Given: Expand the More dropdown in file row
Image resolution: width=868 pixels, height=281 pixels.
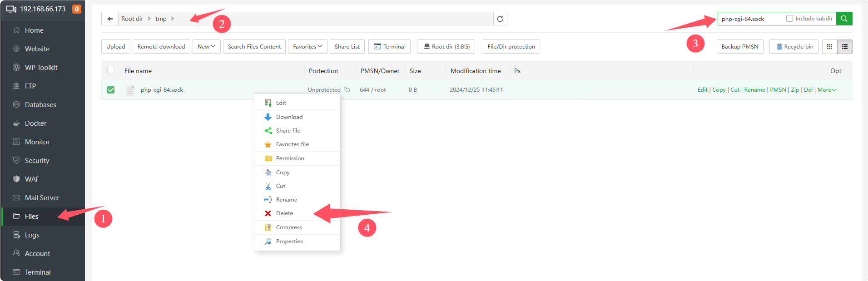Looking at the screenshot, I should [827, 90].
